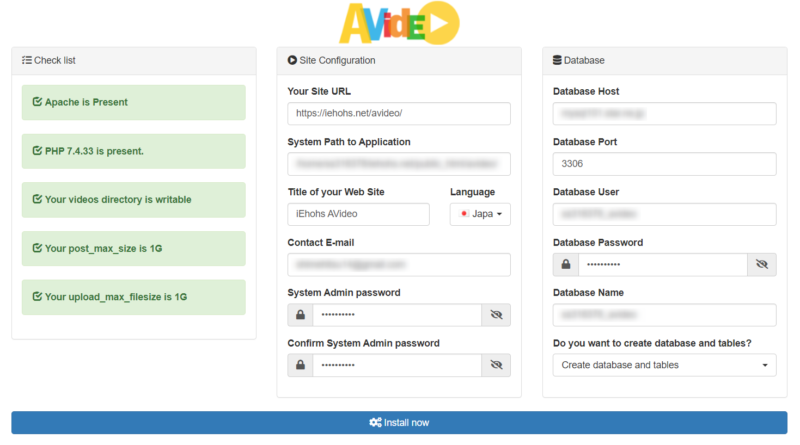Click the 'Your Site URL' label
This screenshot has width=800, height=445.
click(x=319, y=91)
